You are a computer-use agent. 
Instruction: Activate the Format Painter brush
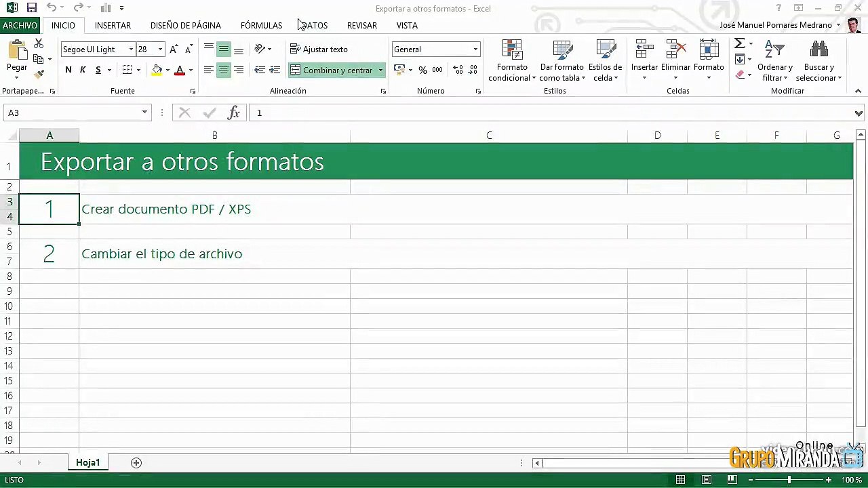pyautogui.click(x=39, y=74)
